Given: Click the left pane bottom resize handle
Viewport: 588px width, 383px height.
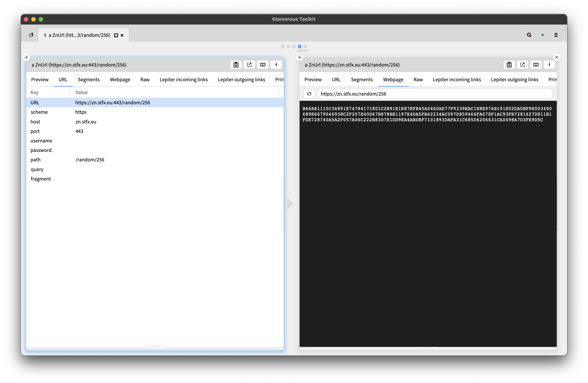Looking at the screenshot, I should pyautogui.click(x=155, y=347).
